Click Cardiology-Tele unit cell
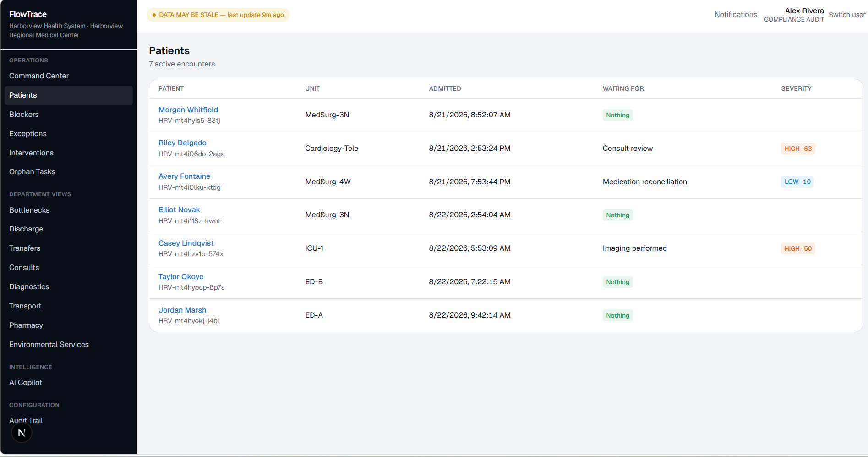 click(x=332, y=149)
